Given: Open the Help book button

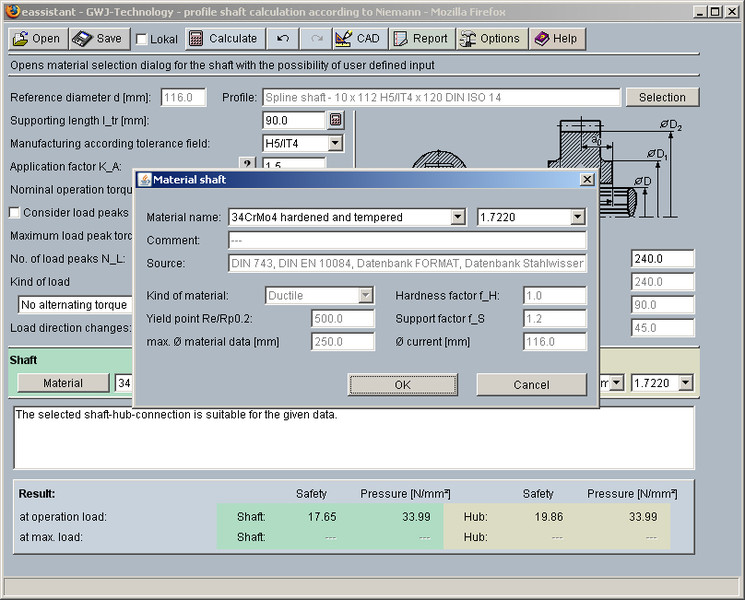Looking at the screenshot, I should [x=555, y=39].
